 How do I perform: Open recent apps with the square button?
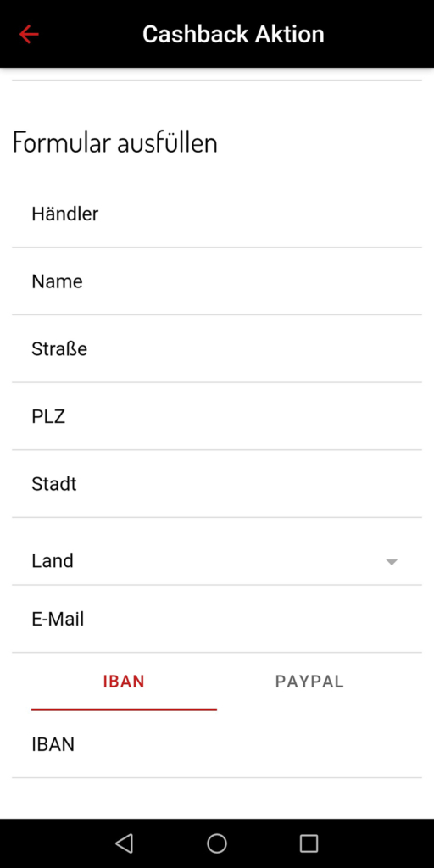[309, 843]
